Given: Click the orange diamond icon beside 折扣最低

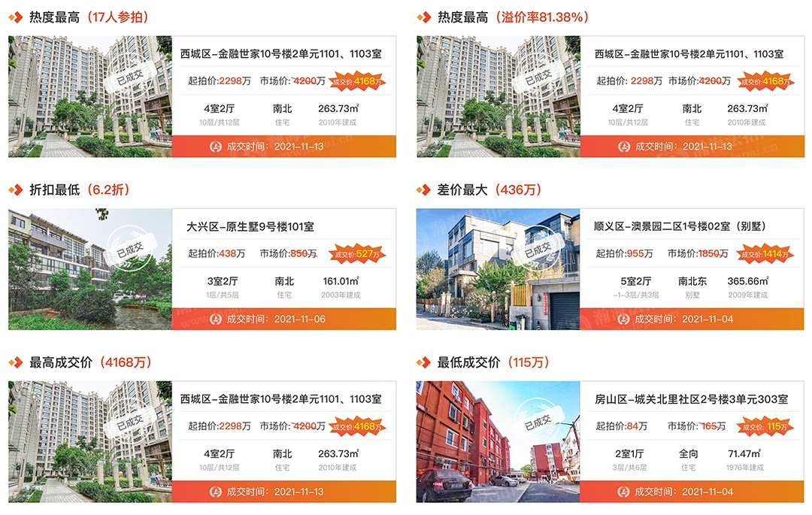Looking at the screenshot, I should [16, 190].
